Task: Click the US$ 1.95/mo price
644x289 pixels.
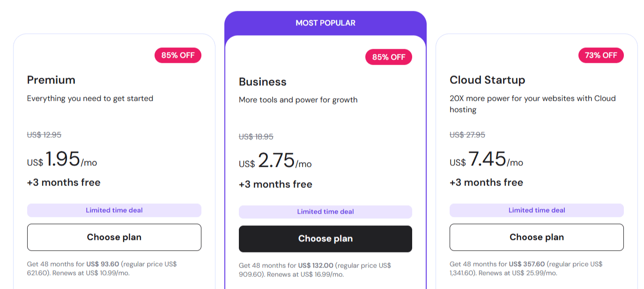Action: pos(58,160)
